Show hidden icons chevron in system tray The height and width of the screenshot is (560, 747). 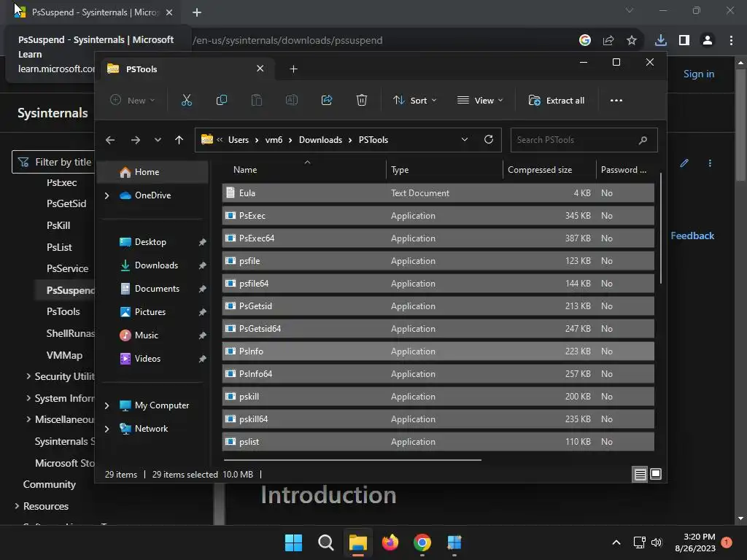tap(616, 542)
